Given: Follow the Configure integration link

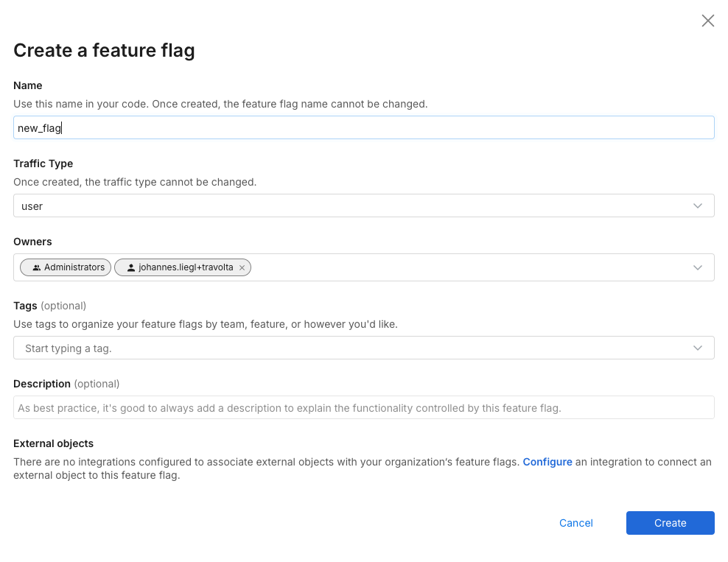Looking at the screenshot, I should pos(547,462).
